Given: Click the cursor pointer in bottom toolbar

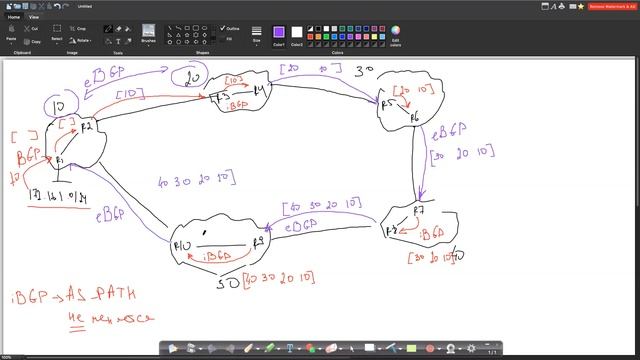Looking at the screenshot, I should point(351,348).
